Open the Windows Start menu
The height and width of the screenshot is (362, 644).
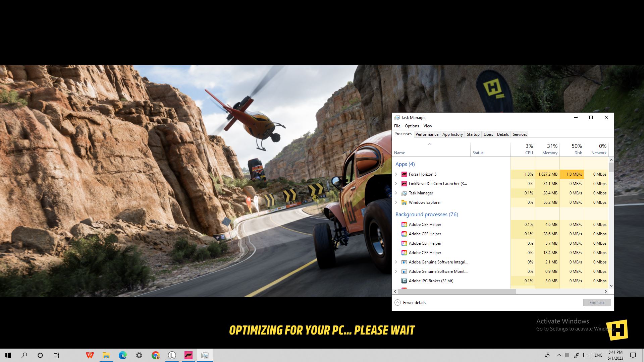coord(8,355)
